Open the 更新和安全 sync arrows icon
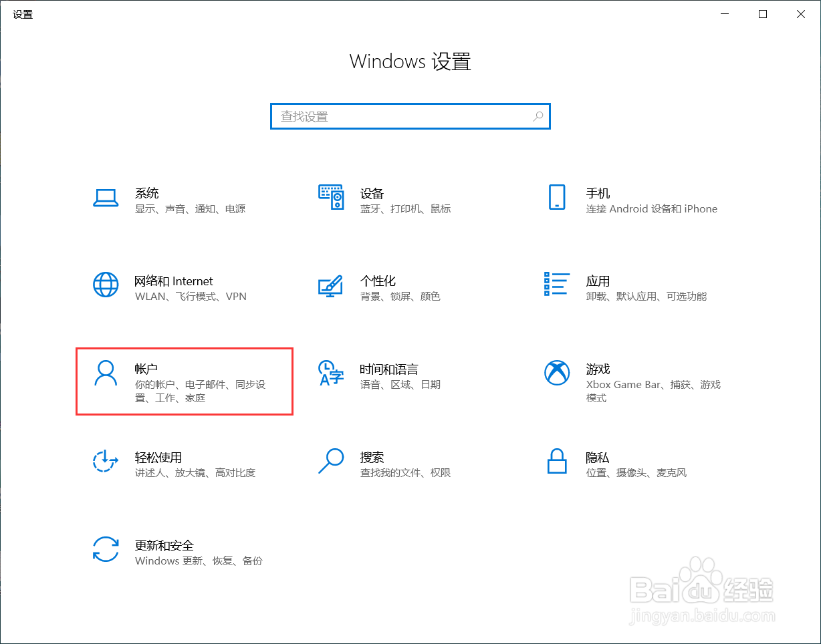 106,549
